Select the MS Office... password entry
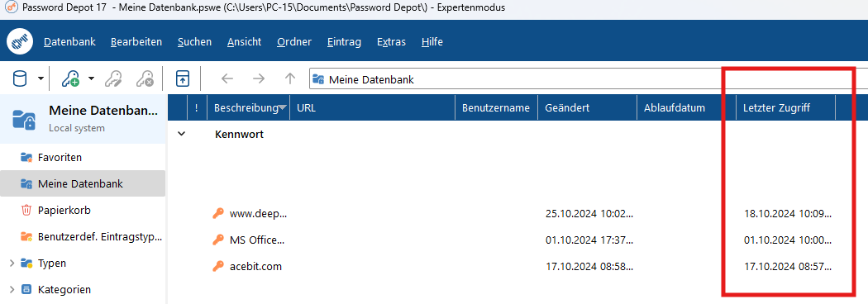This screenshot has width=868, height=304. pos(257,240)
